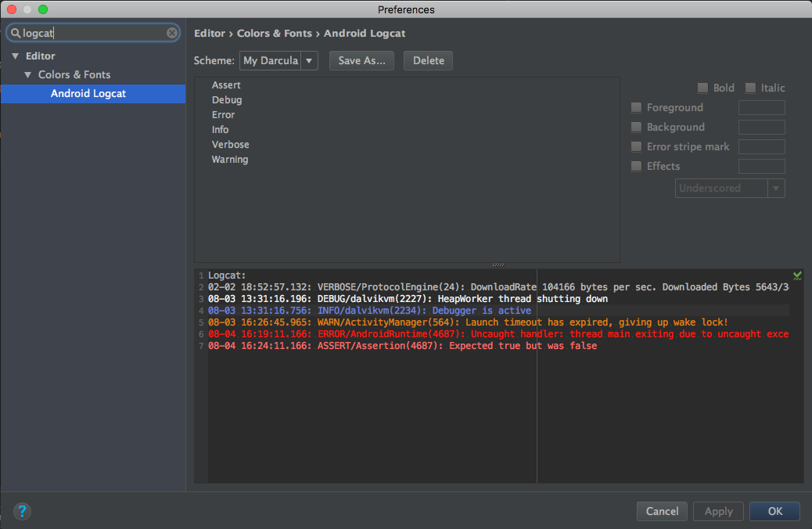Click the 'Logcat:' preview header line
The width and height of the screenshot is (812, 529).
point(227,275)
